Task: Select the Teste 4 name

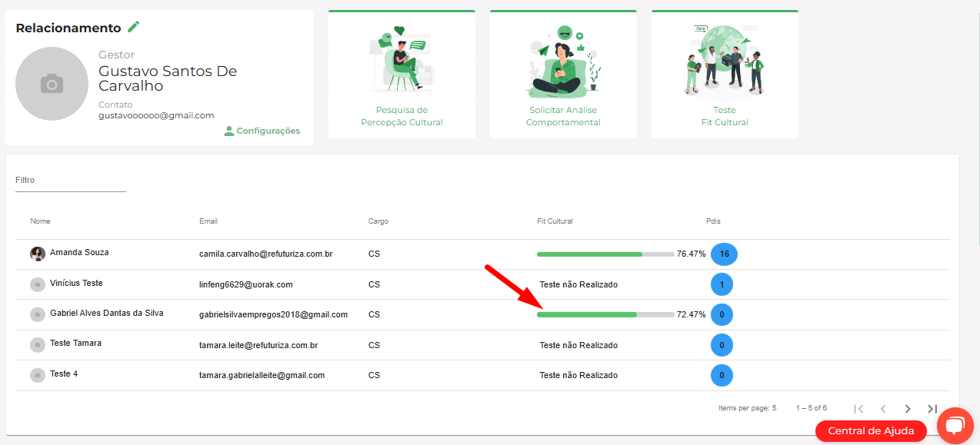Action: pyautogui.click(x=64, y=374)
